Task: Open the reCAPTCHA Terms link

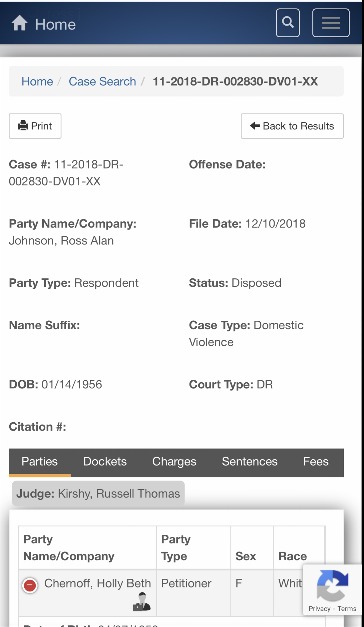Action: (347, 609)
